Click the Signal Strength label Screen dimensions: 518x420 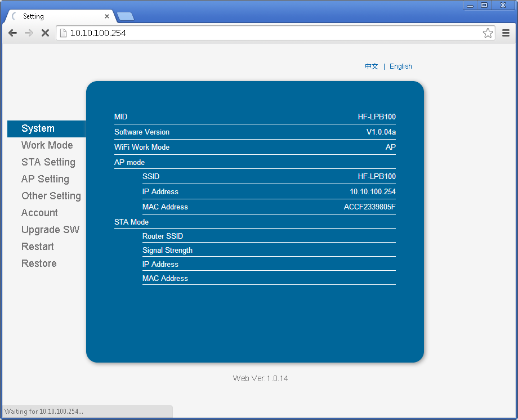click(x=167, y=250)
